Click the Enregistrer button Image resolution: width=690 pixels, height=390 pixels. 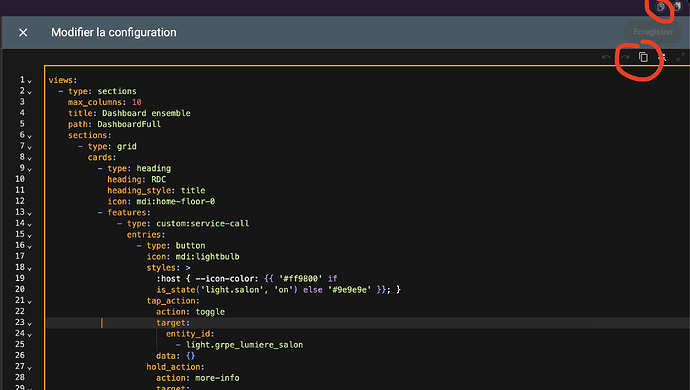pos(653,32)
